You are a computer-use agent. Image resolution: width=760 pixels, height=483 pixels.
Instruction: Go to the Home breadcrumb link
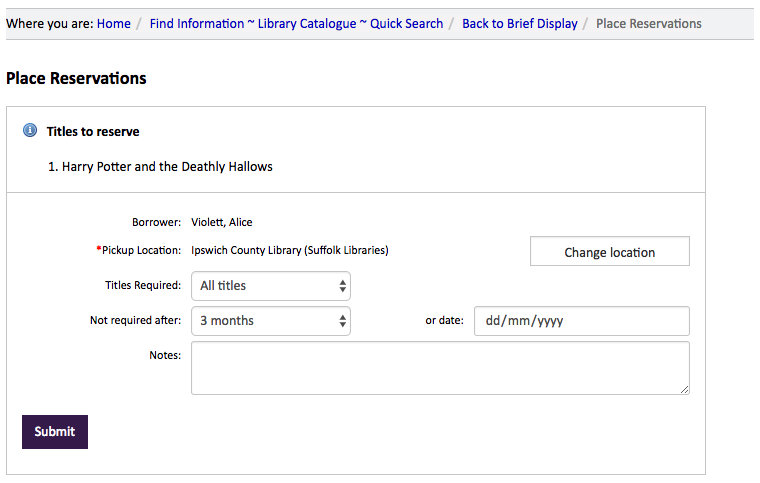pos(114,23)
